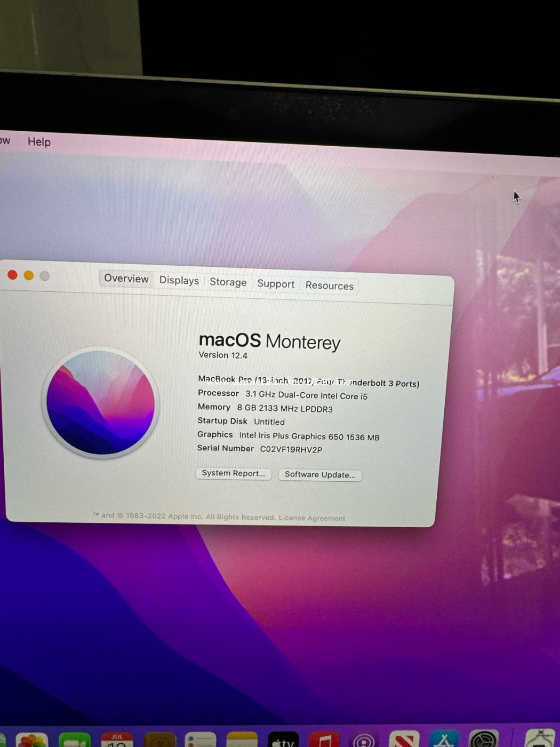Screen dimensions: 560x747
Task: Launch FaceTime from the Dock
Action: click(75, 741)
